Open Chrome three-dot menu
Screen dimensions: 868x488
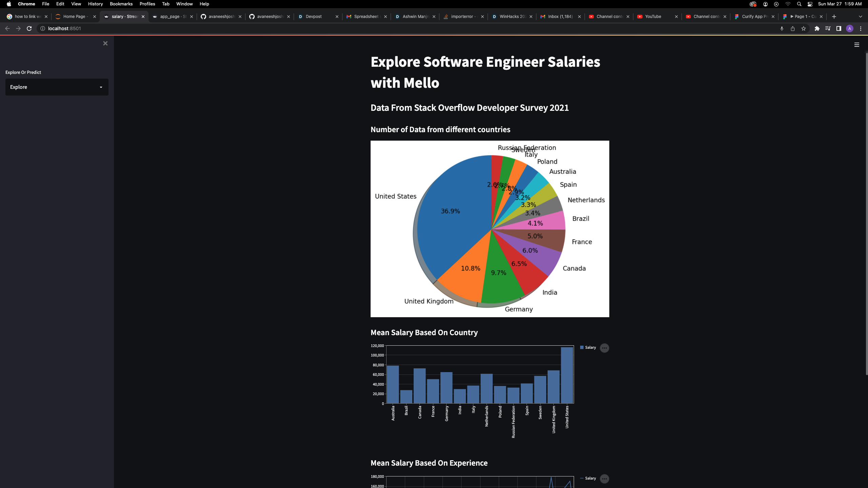[x=861, y=28]
